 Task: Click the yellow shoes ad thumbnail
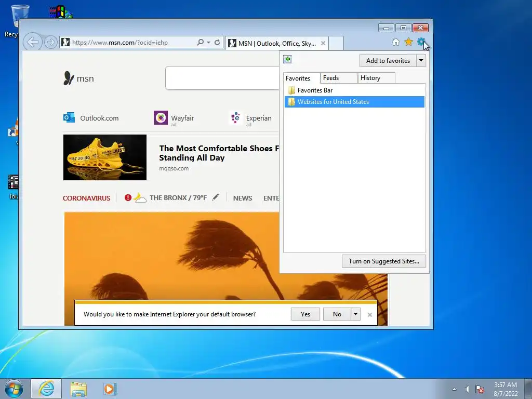coord(105,157)
